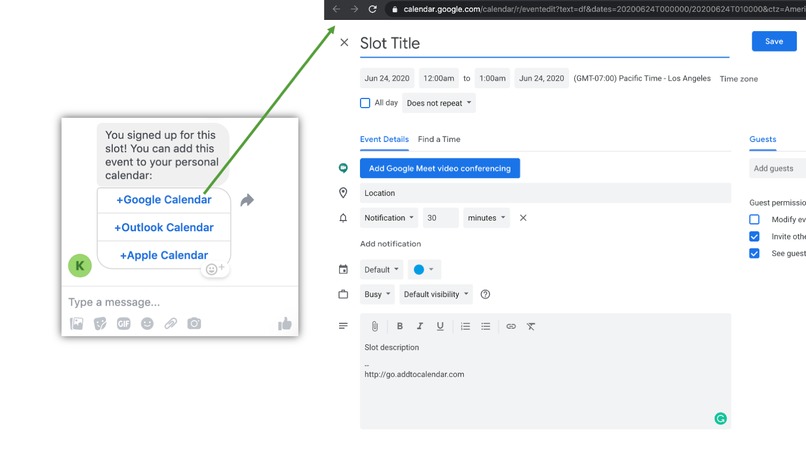Click the location pin icon
The width and height of the screenshot is (806, 454).
pyautogui.click(x=343, y=193)
